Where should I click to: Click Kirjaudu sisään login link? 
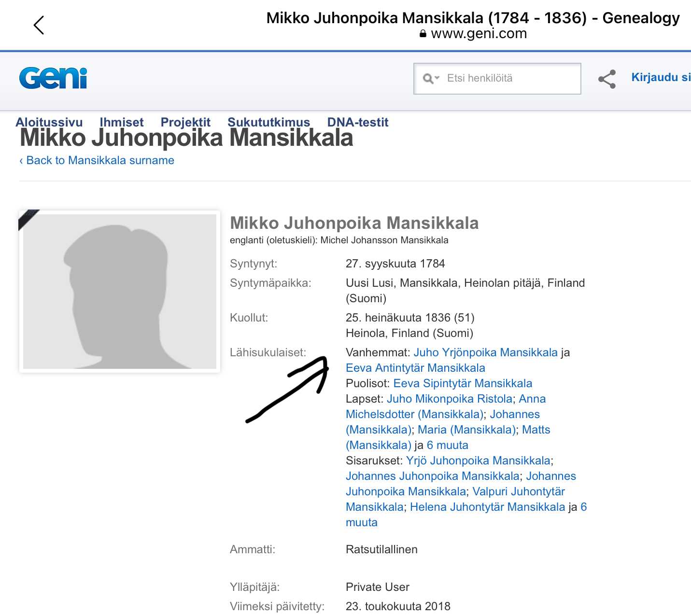click(661, 77)
